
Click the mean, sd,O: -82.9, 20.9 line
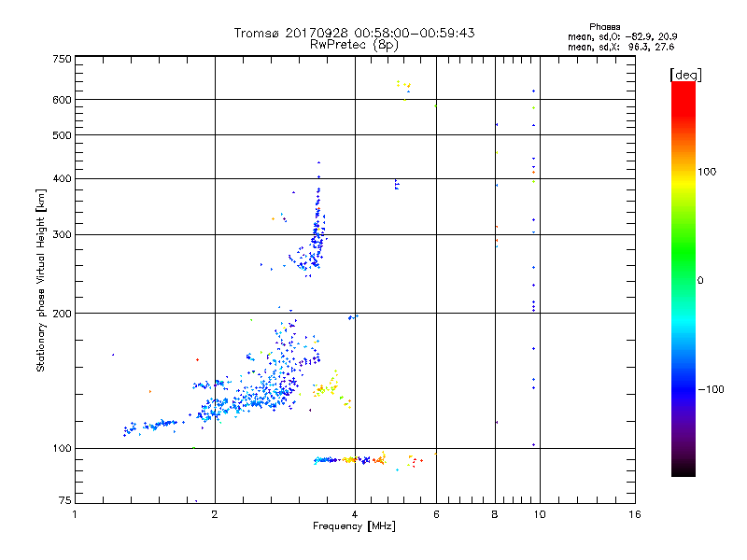tap(622, 36)
